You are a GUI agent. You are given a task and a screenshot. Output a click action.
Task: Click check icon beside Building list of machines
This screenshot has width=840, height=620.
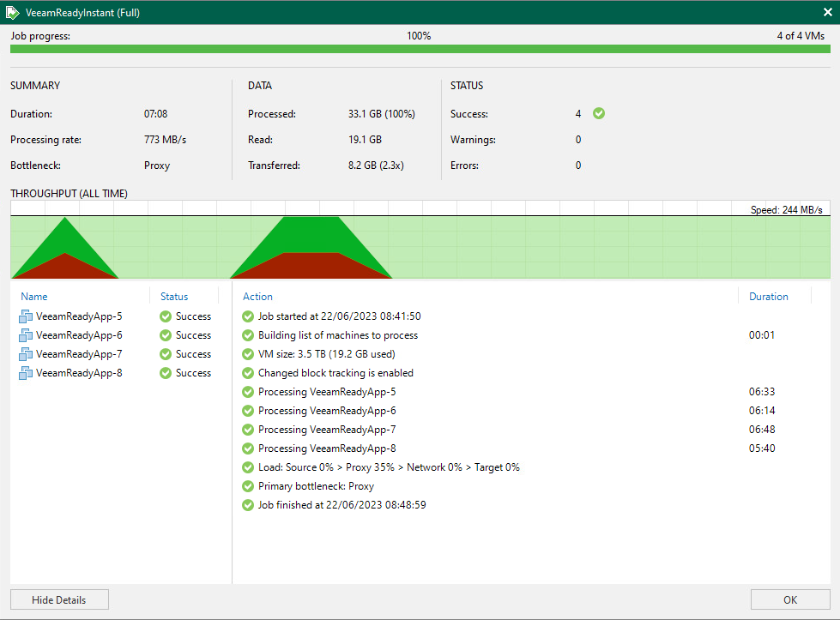[247, 335]
